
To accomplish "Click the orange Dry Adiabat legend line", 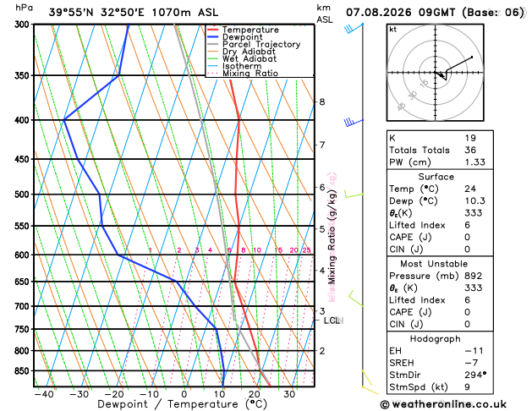I will (213, 52).
